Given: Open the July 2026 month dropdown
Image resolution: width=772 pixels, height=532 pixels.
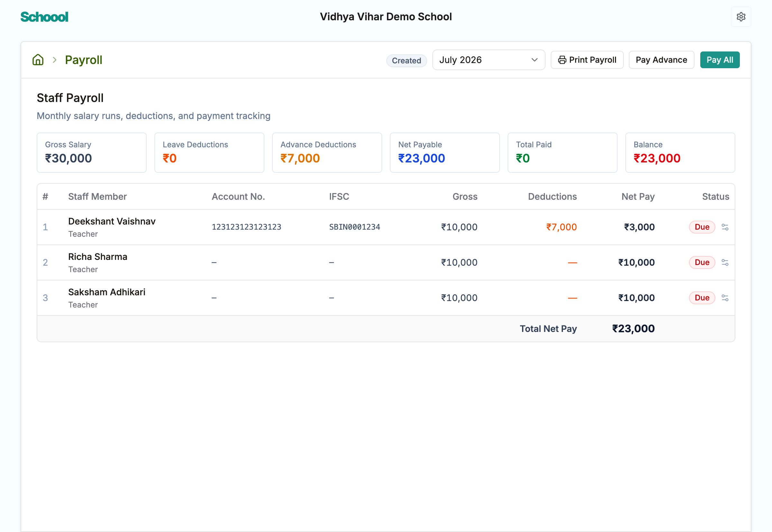Looking at the screenshot, I should pos(489,60).
